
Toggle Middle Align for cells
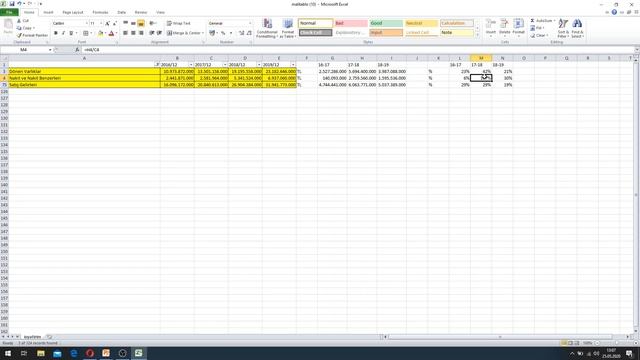[x=133, y=24]
